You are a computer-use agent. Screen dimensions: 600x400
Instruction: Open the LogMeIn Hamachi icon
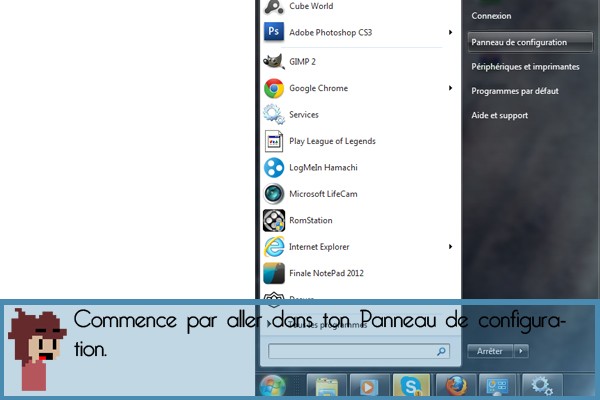pyautogui.click(x=274, y=167)
